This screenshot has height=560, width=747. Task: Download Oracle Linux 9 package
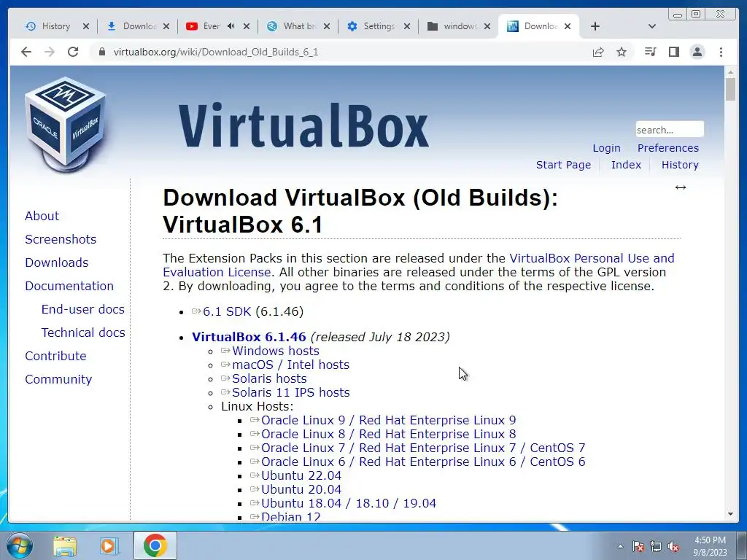coord(388,421)
